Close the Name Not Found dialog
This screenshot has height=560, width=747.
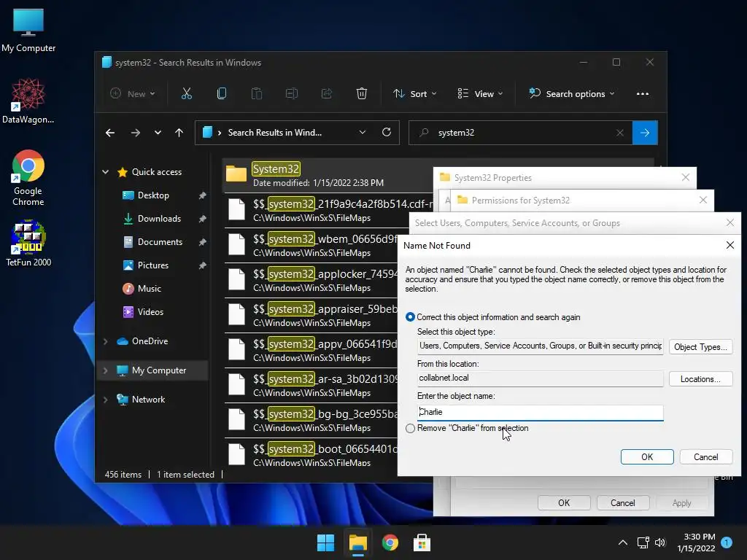(x=729, y=245)
